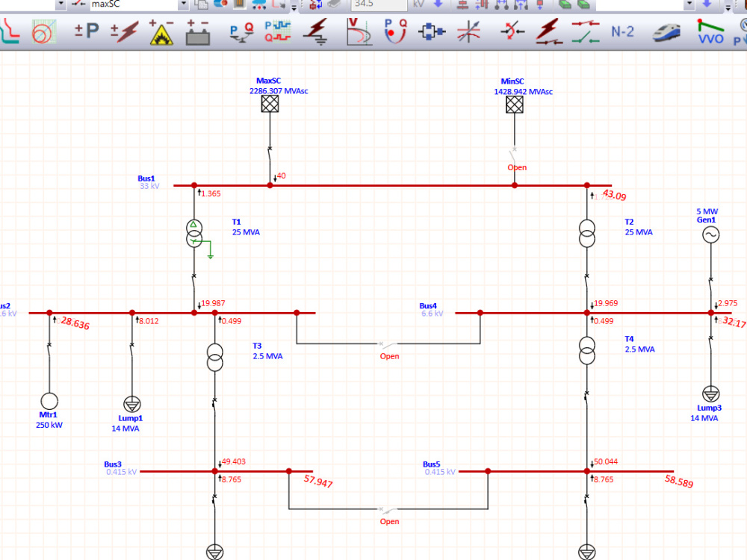
Task: Open the maxSC study case dropdown
Action: coord(182,4)
